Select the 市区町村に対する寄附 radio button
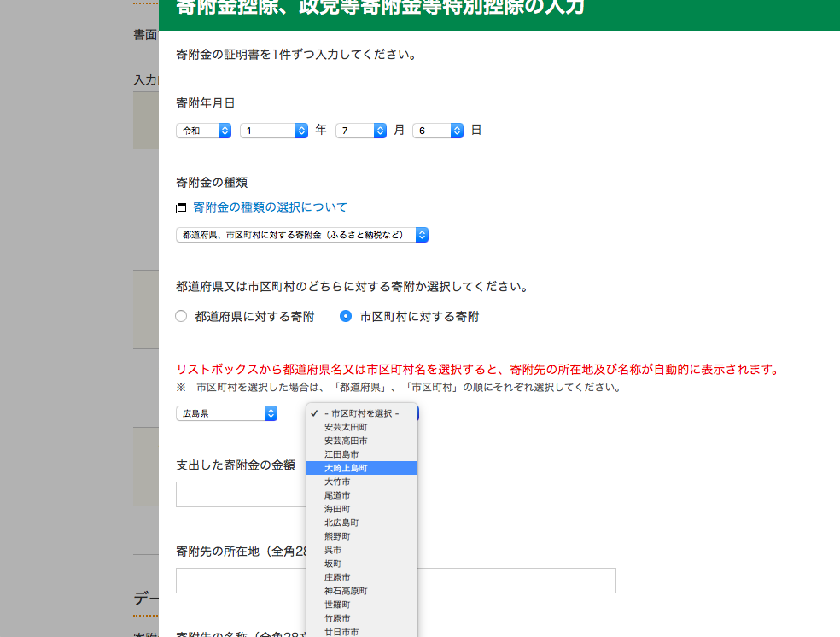The image size is (840, 637). coord(345,315)
